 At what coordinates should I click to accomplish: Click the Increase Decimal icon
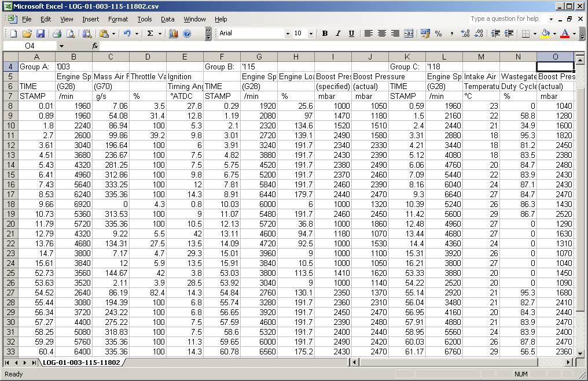[x=465, y=34]
